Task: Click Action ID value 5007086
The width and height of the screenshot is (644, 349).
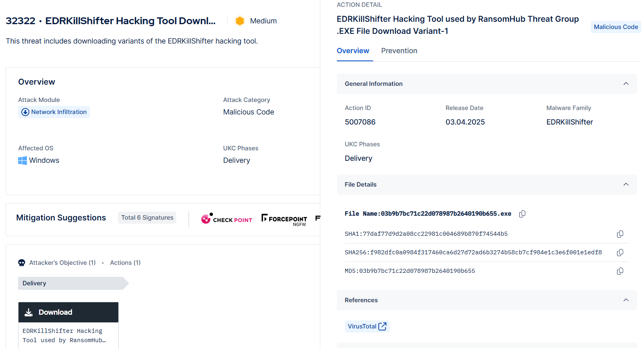Action: [x=360, y=122]
